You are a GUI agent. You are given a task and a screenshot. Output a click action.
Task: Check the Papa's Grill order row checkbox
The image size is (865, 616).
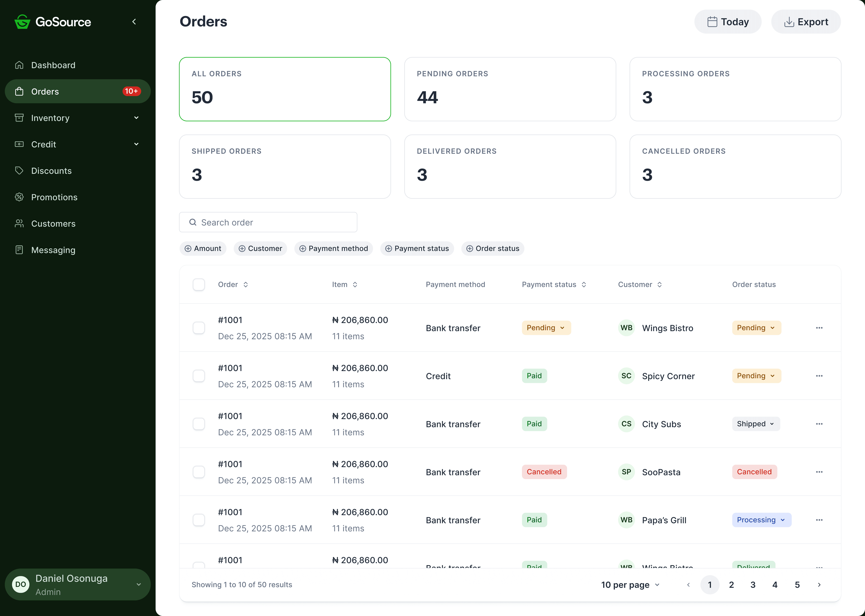pyautogui.click(x=199, y=520)
